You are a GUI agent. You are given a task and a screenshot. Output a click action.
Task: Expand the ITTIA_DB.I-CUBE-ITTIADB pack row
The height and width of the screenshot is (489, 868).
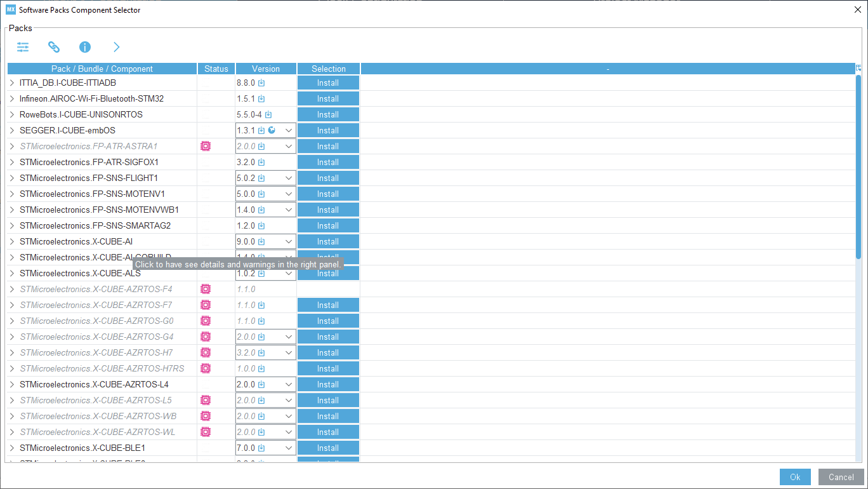click(12, 82)
